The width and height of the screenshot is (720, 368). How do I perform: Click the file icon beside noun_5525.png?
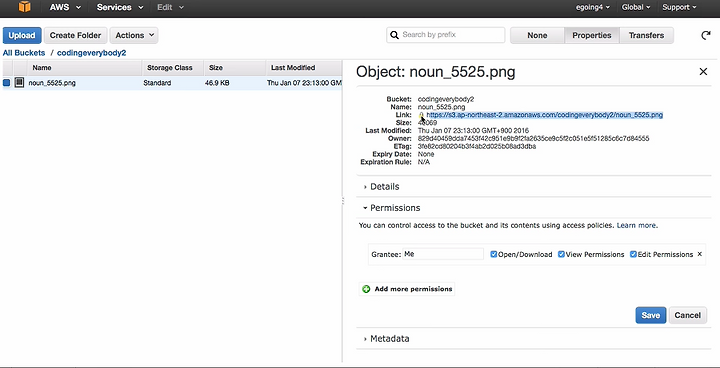click(19, 83)
